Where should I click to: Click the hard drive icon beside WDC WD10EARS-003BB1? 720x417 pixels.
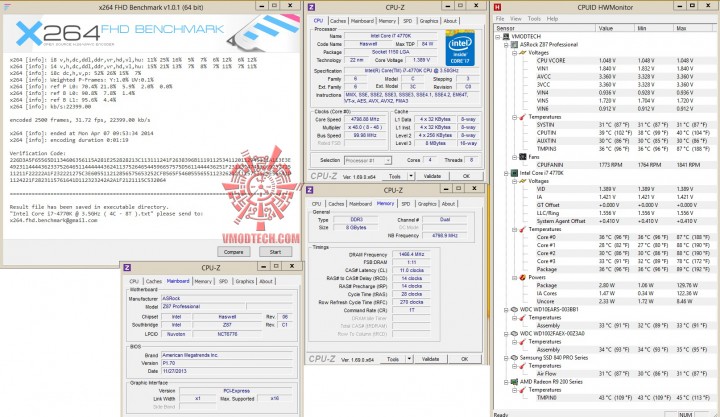515,310
